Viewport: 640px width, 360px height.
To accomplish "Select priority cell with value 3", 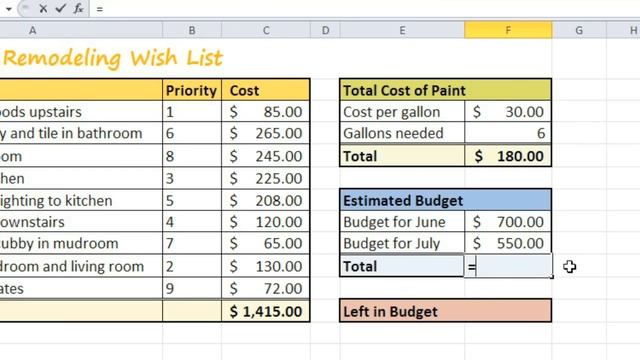I will click(192, 178).
